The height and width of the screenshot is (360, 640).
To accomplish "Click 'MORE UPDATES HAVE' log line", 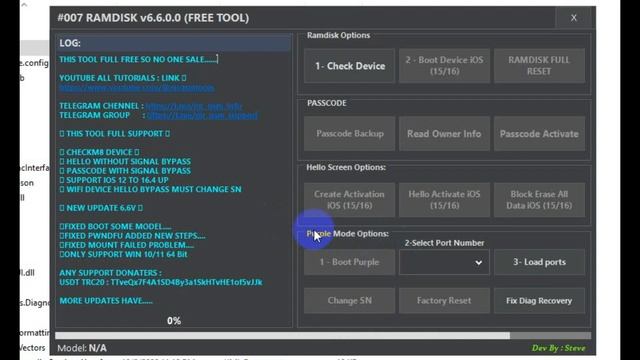I will point(106,301).
